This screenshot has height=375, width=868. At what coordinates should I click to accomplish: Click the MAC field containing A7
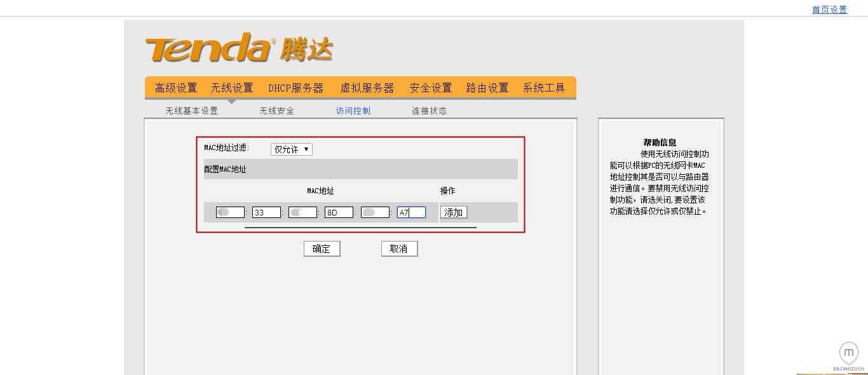(x=411, y=212)
